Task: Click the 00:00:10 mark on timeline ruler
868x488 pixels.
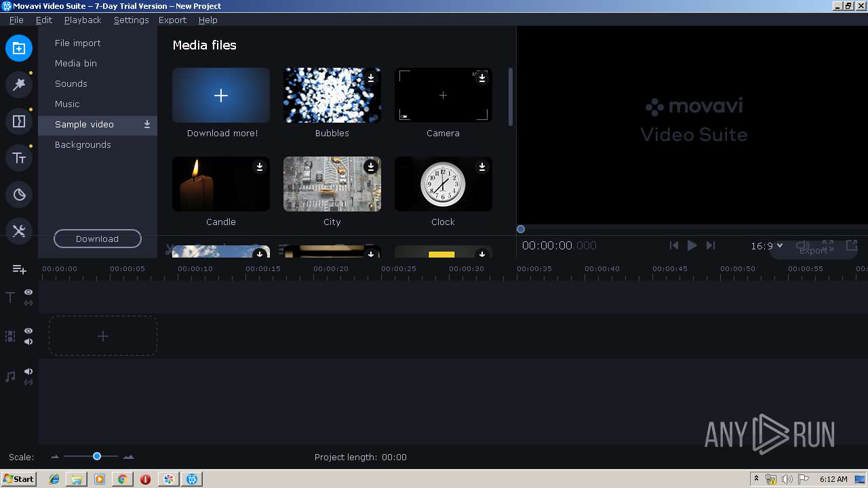Action: click(x=195, y=269)
